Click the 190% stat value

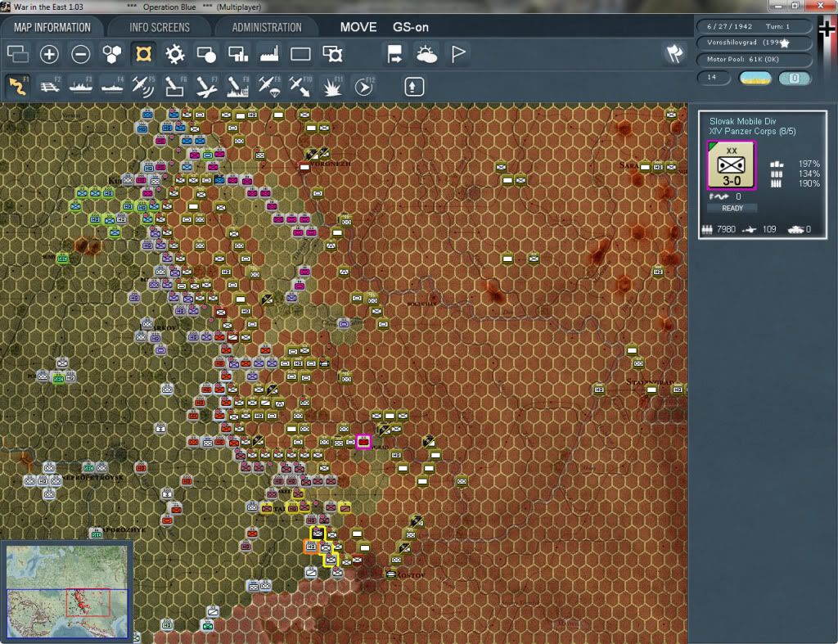point(809,184)
